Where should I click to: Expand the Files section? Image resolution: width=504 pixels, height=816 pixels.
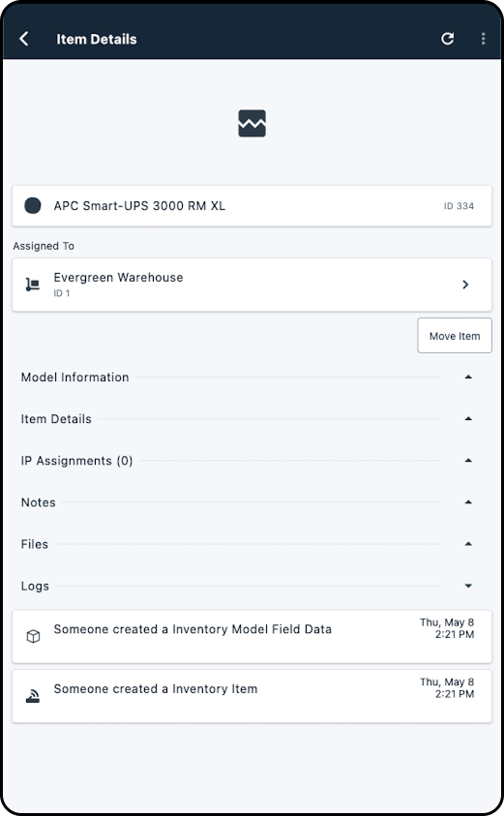coord(468,544)
